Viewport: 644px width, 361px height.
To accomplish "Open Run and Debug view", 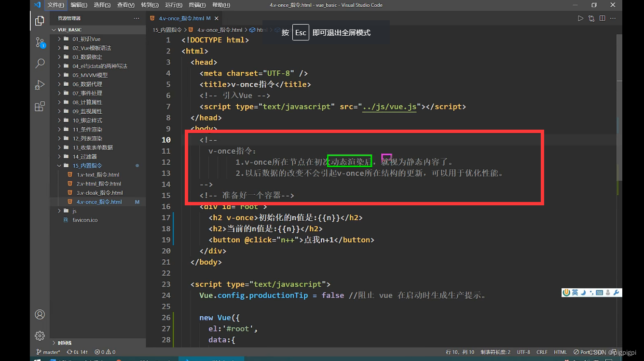I will (40, 85).
